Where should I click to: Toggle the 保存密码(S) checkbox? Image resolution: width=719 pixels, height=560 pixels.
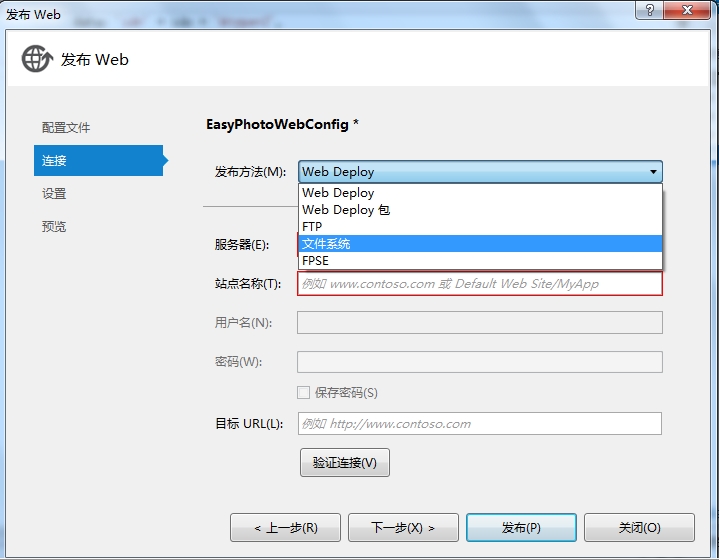[x=303, y=393]
